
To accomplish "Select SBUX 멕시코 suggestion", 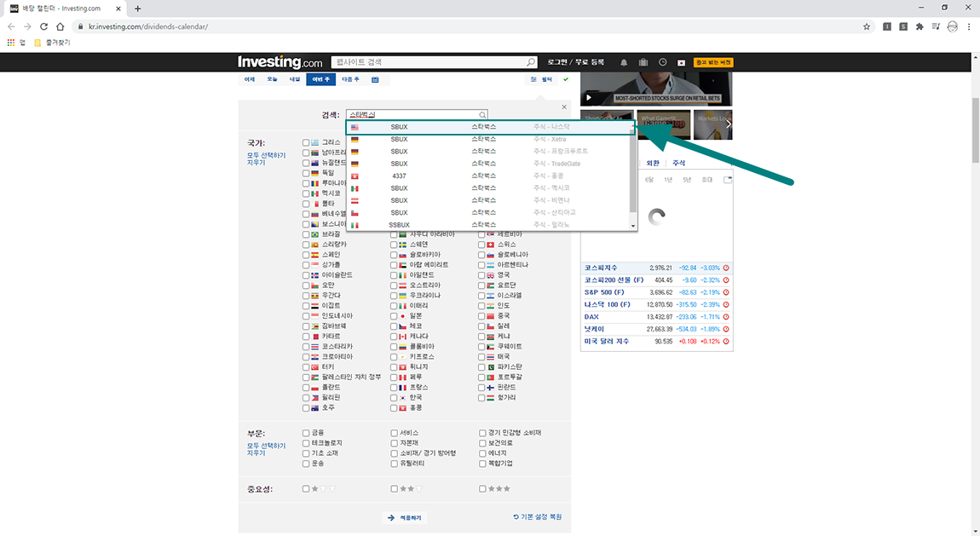I will [488, 188].
